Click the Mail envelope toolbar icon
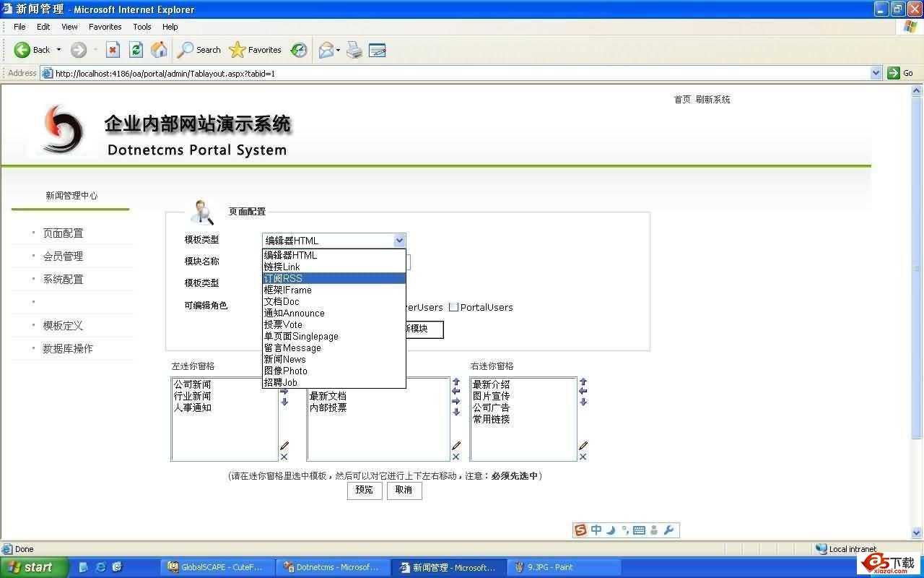This screenshot has width=924, height=578. (327, 50)
